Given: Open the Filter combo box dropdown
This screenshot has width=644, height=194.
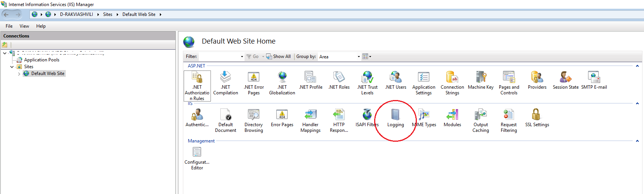Looking at the screenshot, I should pos(242,56).
